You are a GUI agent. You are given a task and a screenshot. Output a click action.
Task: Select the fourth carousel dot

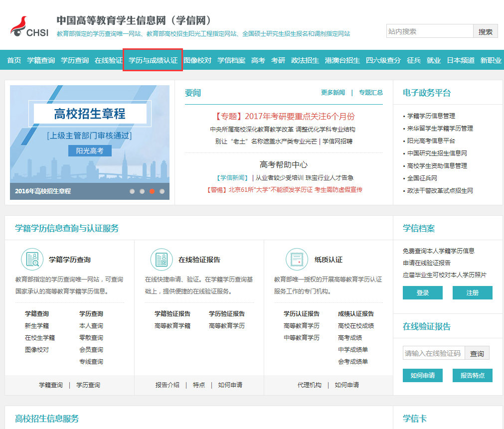(x=162, y=191)
